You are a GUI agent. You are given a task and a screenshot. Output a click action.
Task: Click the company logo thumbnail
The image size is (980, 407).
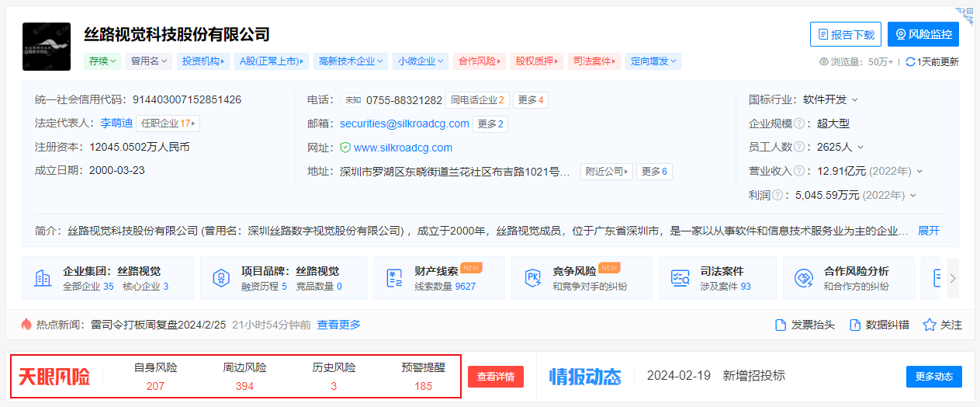[x=47, y=47]
